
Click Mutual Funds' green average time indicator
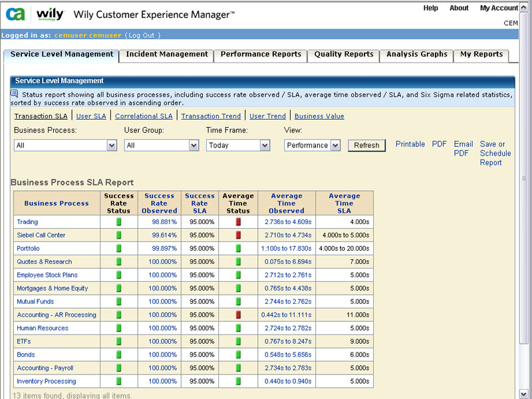(238, 302)
